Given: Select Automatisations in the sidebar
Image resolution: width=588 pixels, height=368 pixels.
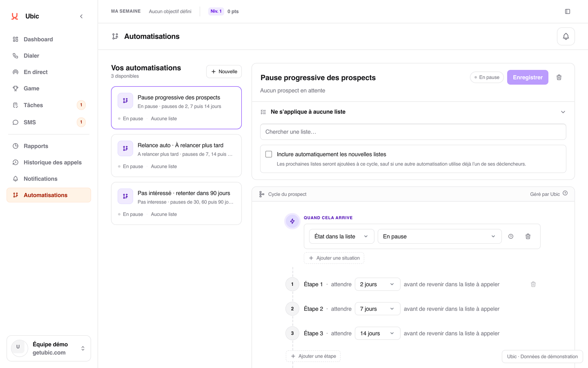Looking at the screenshot, I should pos(49,195).
